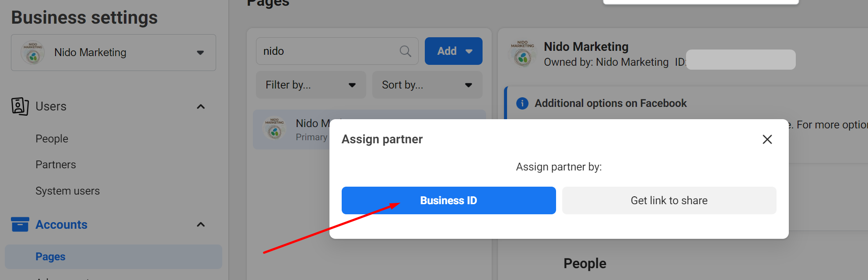Open the Sort by dropdown

(x=427, y=85)
